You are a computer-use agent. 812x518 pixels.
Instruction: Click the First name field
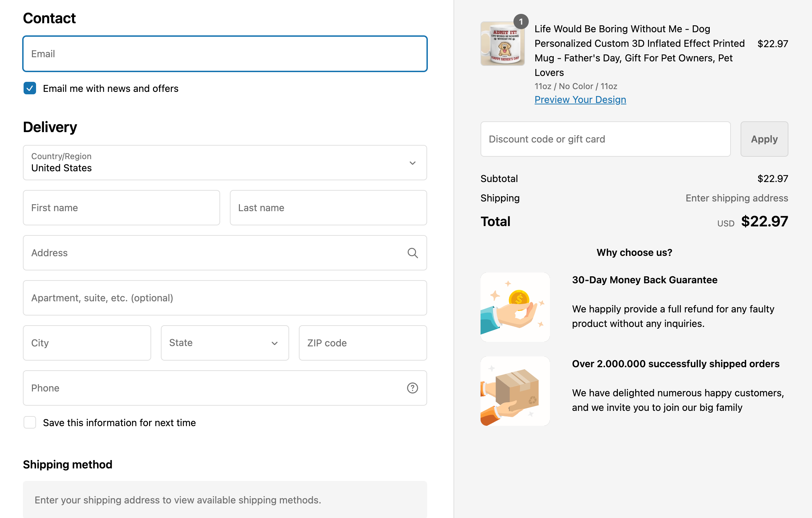(121, 208)
